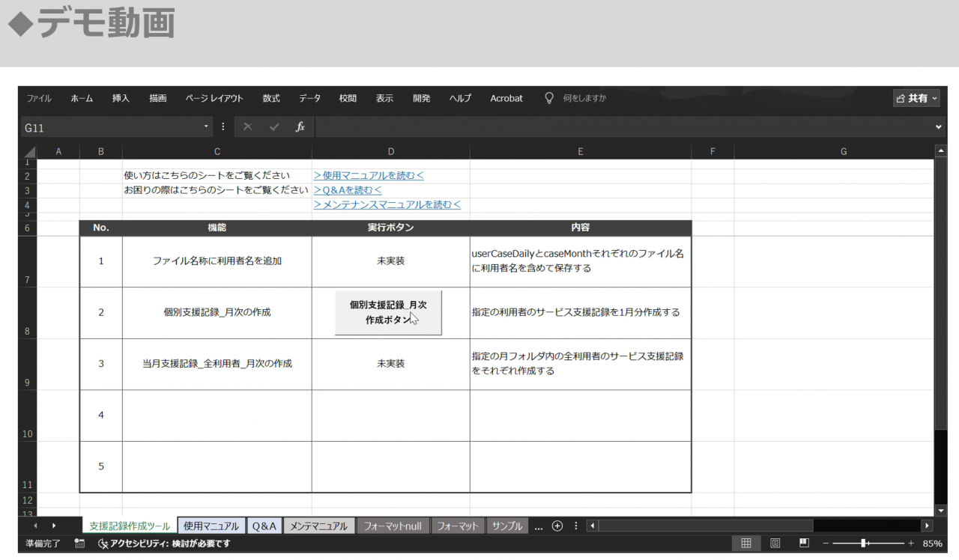Switch to Q&A sheet tab

point(264,526)
